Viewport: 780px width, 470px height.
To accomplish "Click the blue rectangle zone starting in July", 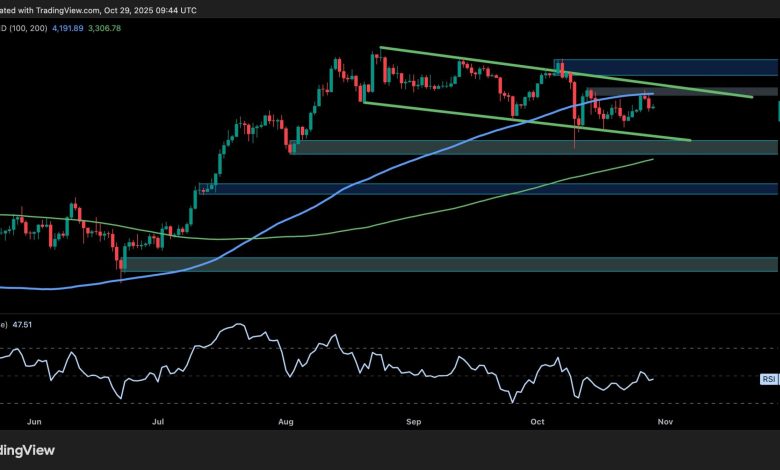I will tap(490, 188).
